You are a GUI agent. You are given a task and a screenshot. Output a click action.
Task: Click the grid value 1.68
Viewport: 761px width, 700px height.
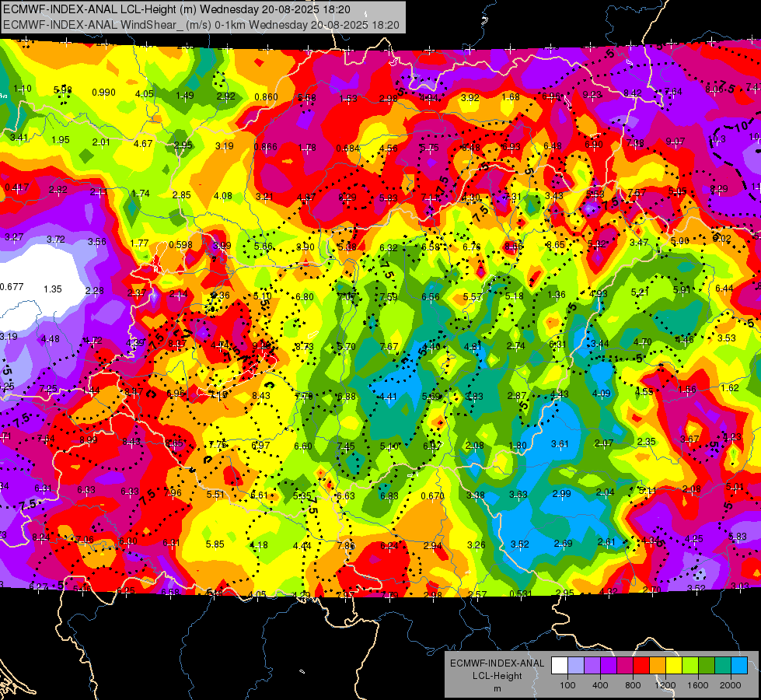pyautogui.click(x=511, y=96)
